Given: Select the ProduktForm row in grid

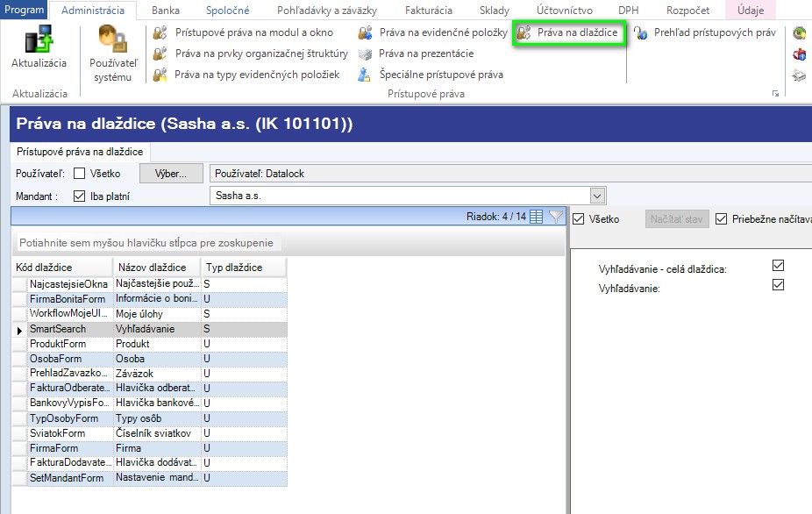Looking at the screenshot, I should point(149,344).
